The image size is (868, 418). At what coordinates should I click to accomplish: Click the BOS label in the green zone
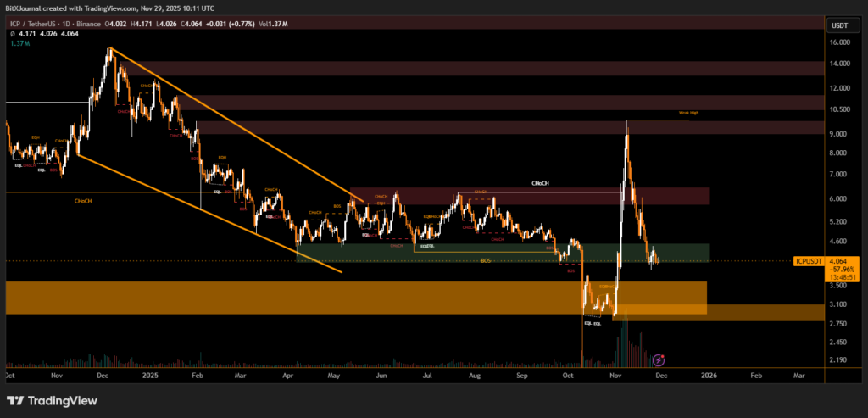486,261
